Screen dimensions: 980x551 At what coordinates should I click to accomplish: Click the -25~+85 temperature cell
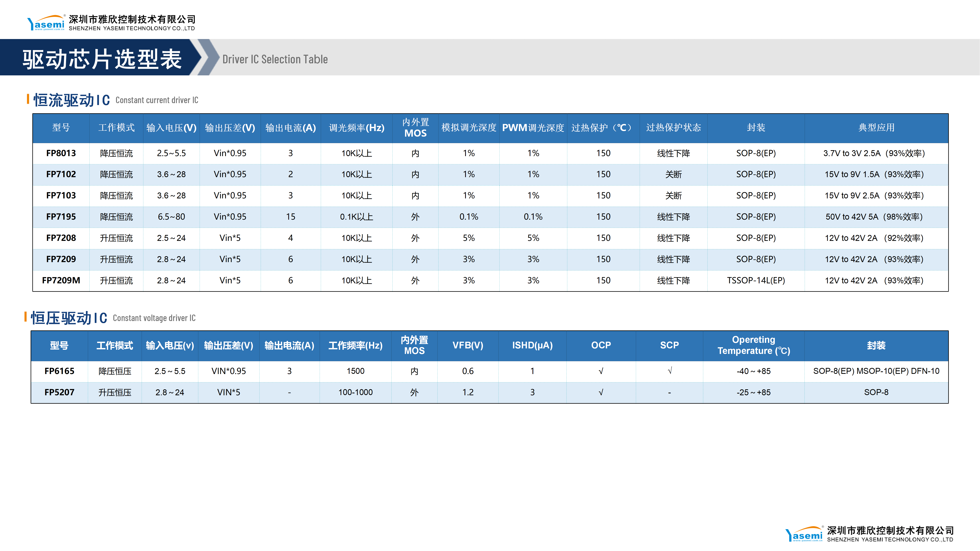(x=754, y=392)
